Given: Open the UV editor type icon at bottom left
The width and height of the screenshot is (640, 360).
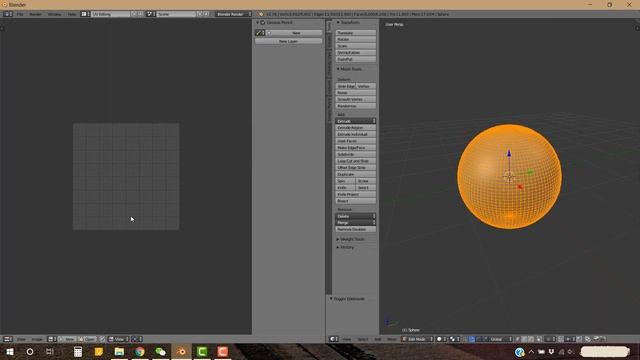Looking at the screenshot, I should click(7, 339).
